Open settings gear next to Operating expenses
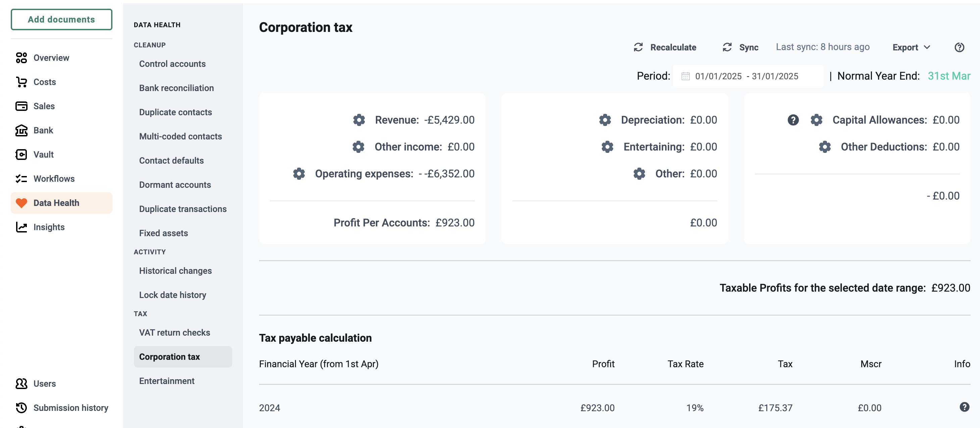The width and height of the screenshot is (980, 428). pos(299,174)
